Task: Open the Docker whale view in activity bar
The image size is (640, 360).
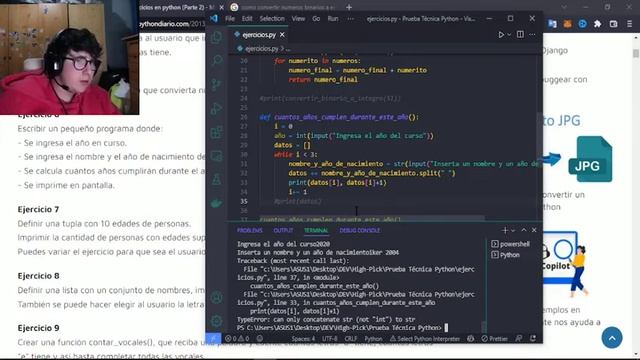Action: (x=217, y=203)
